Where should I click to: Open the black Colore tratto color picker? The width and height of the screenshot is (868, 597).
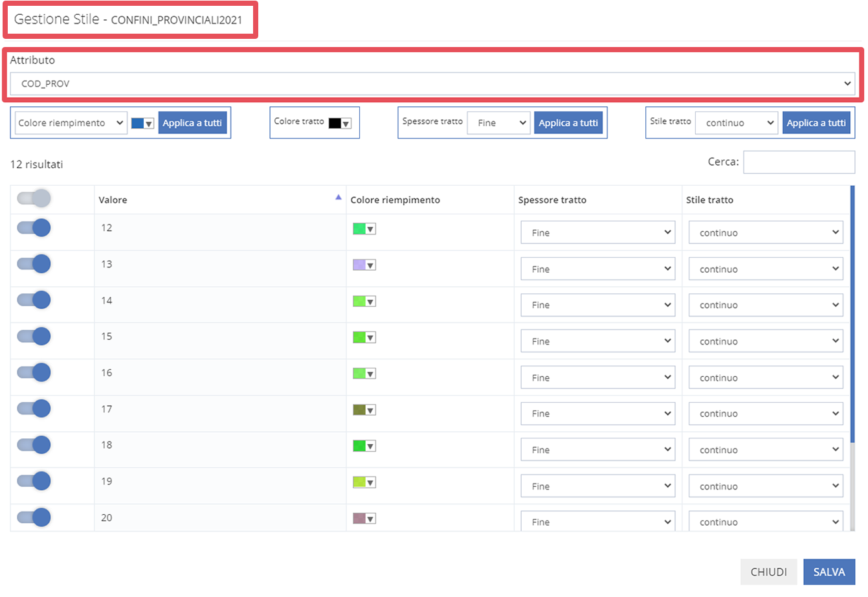339,124
